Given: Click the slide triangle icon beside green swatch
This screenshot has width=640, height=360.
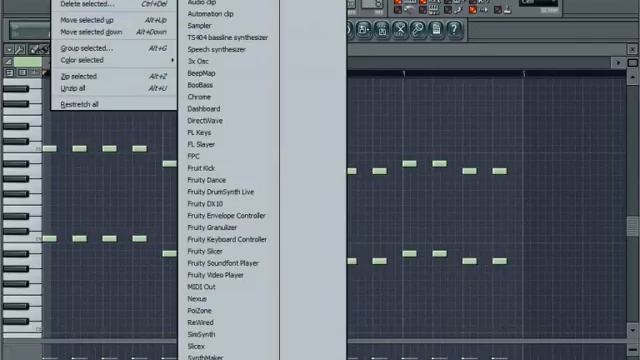Looking at the screenshot, I should [x=8, y=62].
